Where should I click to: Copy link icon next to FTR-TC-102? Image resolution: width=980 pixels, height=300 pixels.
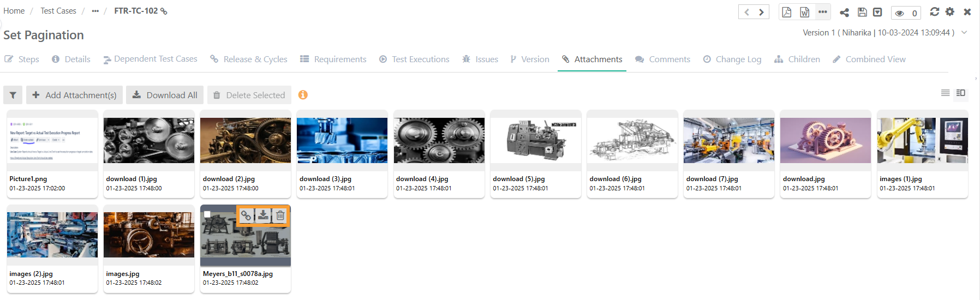164,11
